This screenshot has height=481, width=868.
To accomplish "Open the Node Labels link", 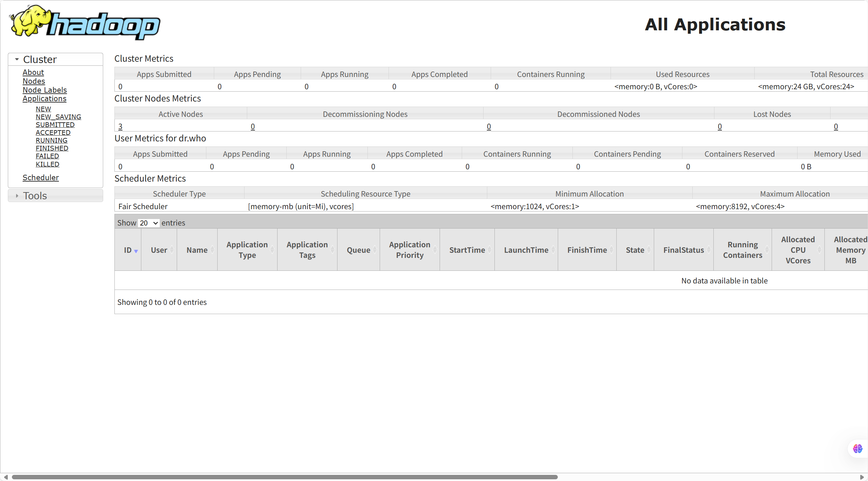I will (x=45, y=90).
